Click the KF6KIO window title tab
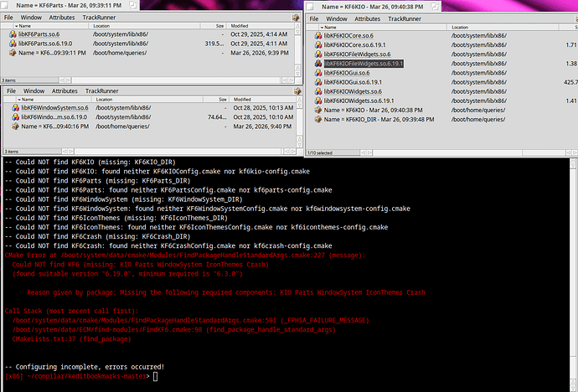The width and height of the screenshot is (578, 392). click(x=372, y=7)
